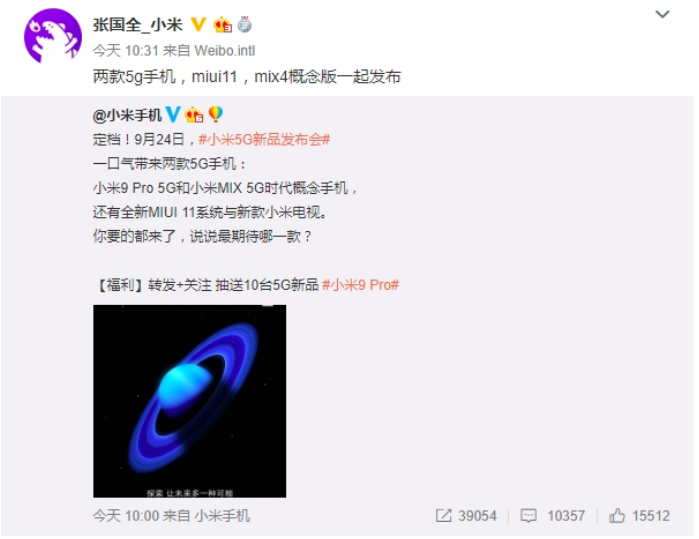Click the hot air balloon badge icon
This screenshot has height=539, width=699.
(215, 114)
